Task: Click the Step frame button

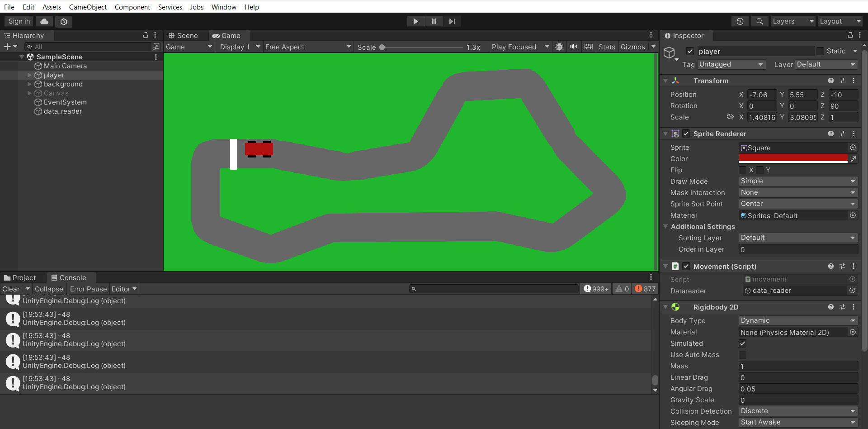Action: [452, 21]
